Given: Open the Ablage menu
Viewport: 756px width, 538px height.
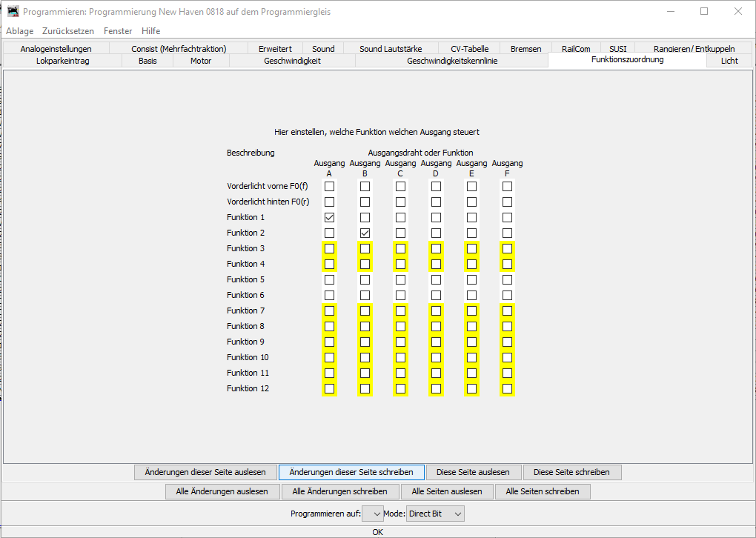Looking at the screenshot, I should tap(19, 31).
